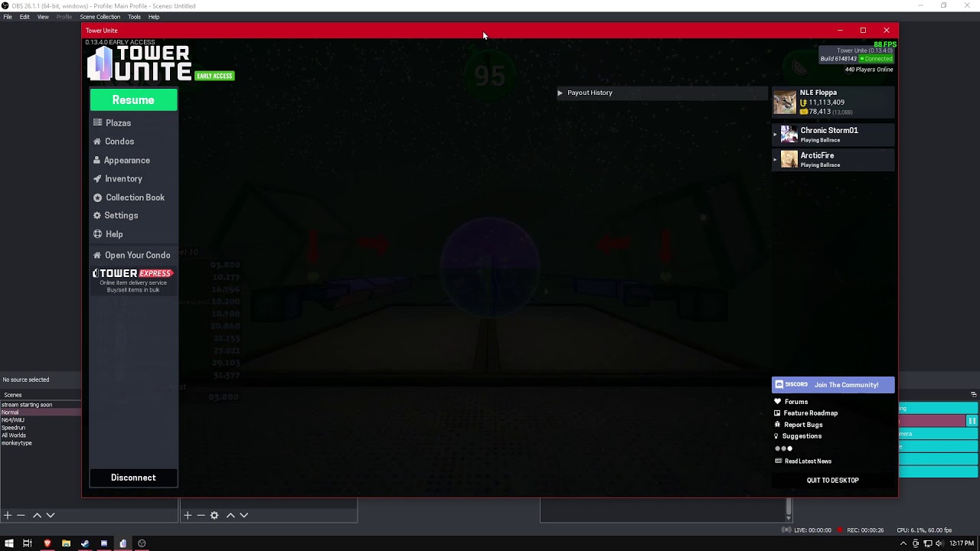Open the OBS Help menu
The height and width of the screenshot is (551, 980).
[154, 17]
